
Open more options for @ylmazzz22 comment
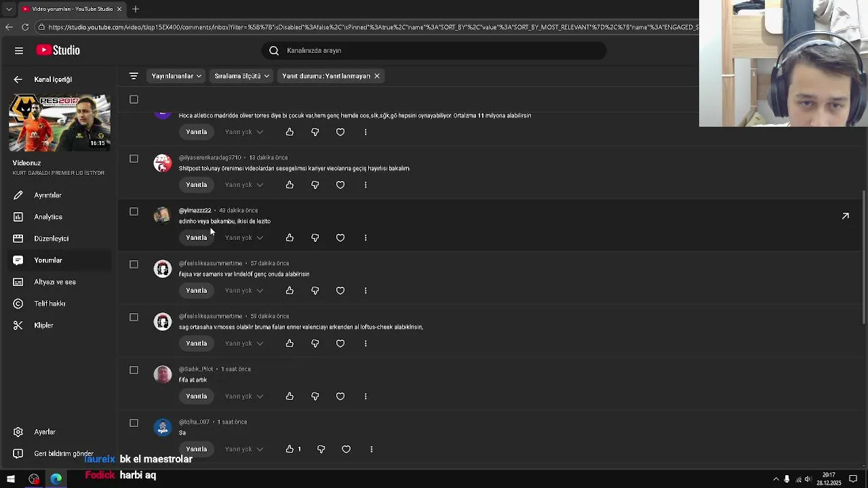tap(366, 237)
